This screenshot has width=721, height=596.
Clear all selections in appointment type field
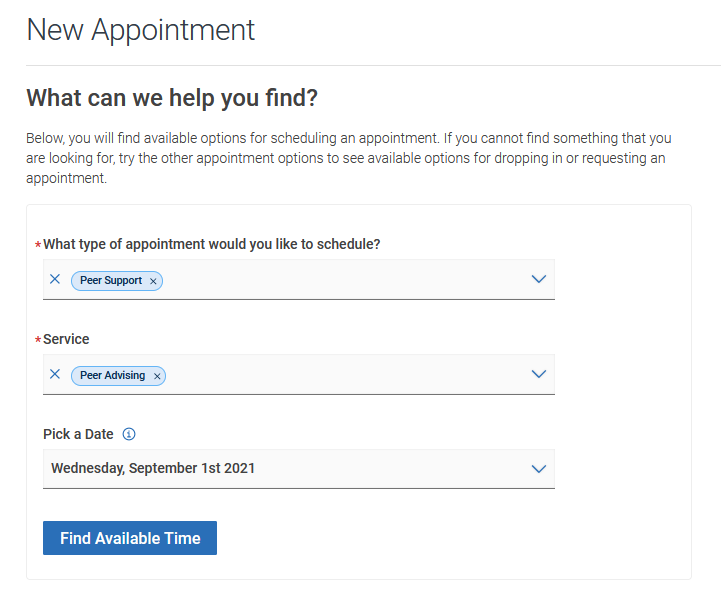(x=55, y=279)
